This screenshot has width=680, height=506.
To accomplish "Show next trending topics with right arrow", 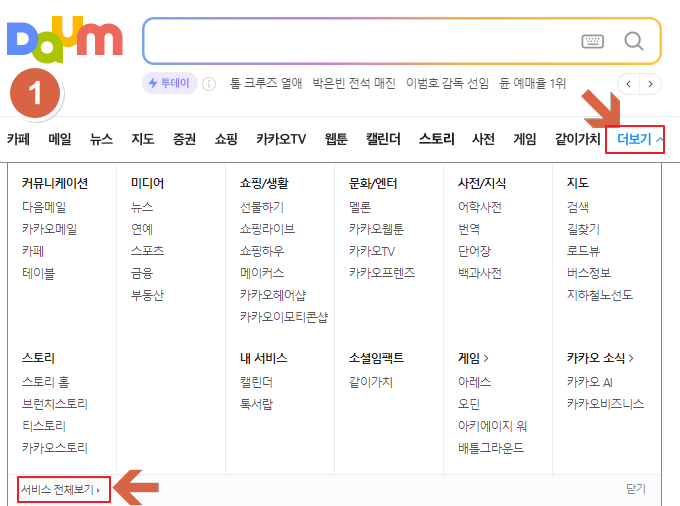I will click(x=650, y=84).
